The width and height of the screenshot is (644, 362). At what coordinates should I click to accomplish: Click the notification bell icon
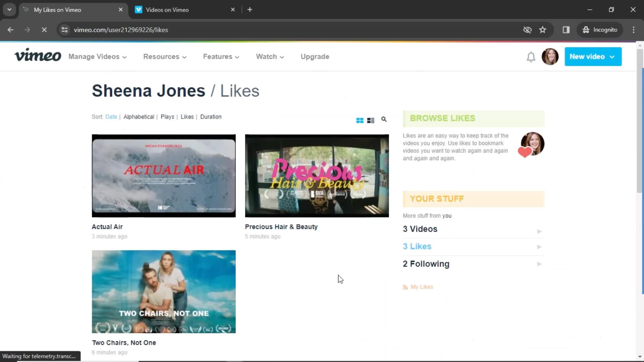pos(531,57)
